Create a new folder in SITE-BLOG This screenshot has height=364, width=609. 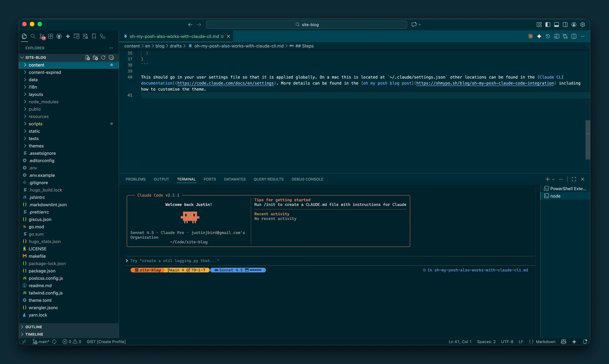tap(95, 57)
